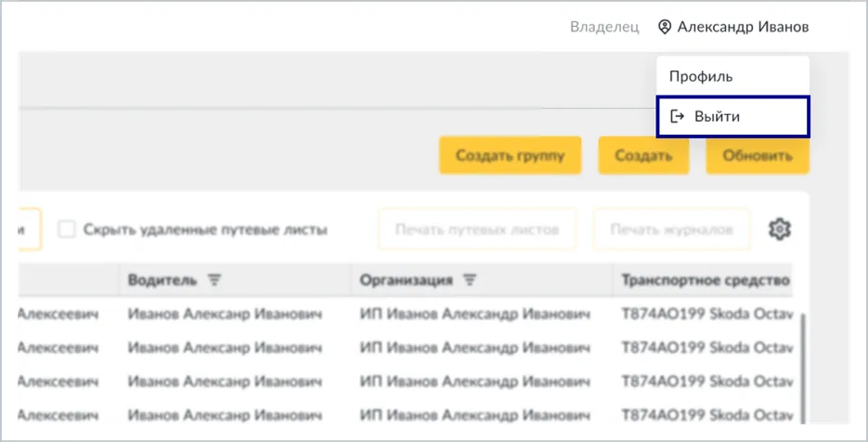Click the Организация column header text
This screenshot has height=442, width=868.
(x=406, y=280)
